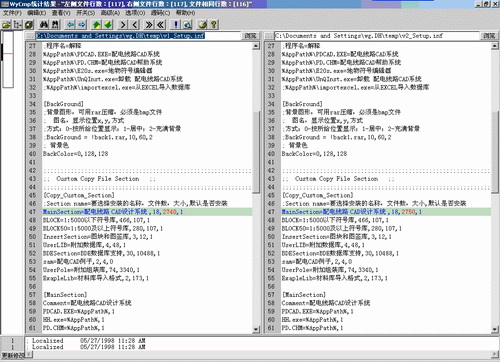Image resolution: width=500 pixels, height=362 pixels.
Task: Select highlighted MainSection line 47 in left pane
Action: [x=147, y=212]
